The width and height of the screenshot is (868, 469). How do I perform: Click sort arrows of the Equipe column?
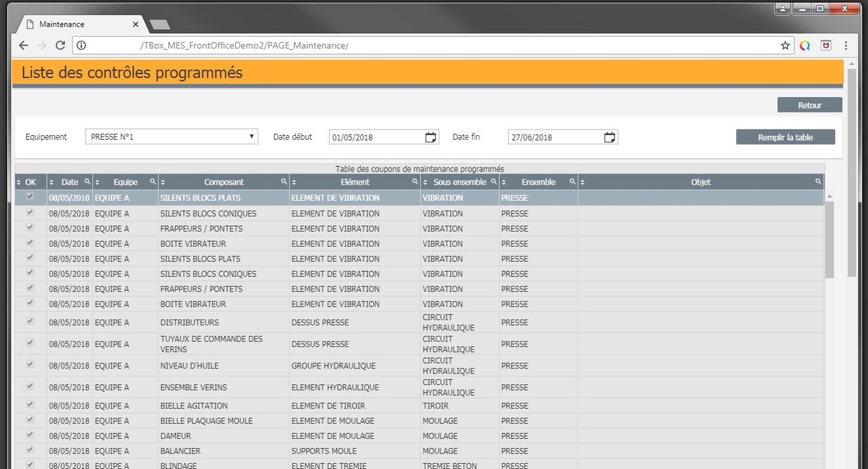click(x=98, y=182)
